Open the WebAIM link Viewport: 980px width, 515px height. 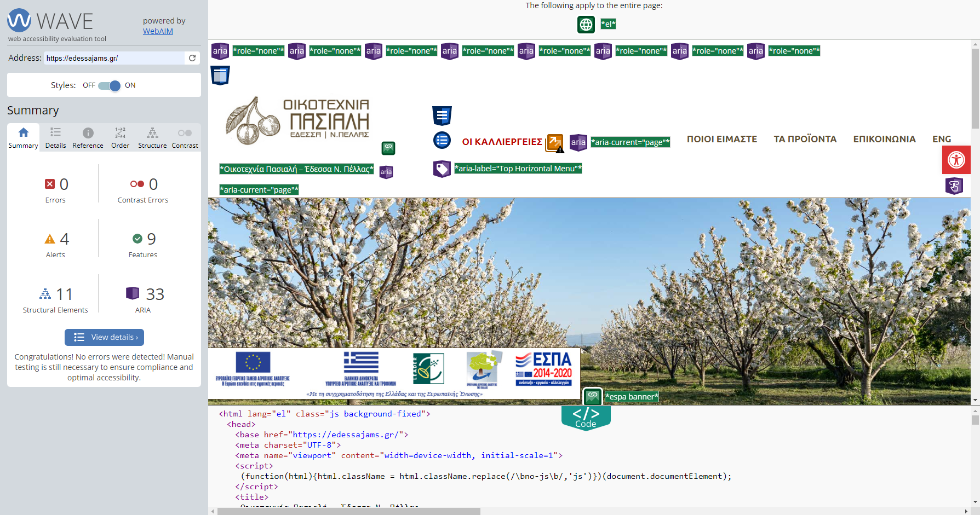158,31
